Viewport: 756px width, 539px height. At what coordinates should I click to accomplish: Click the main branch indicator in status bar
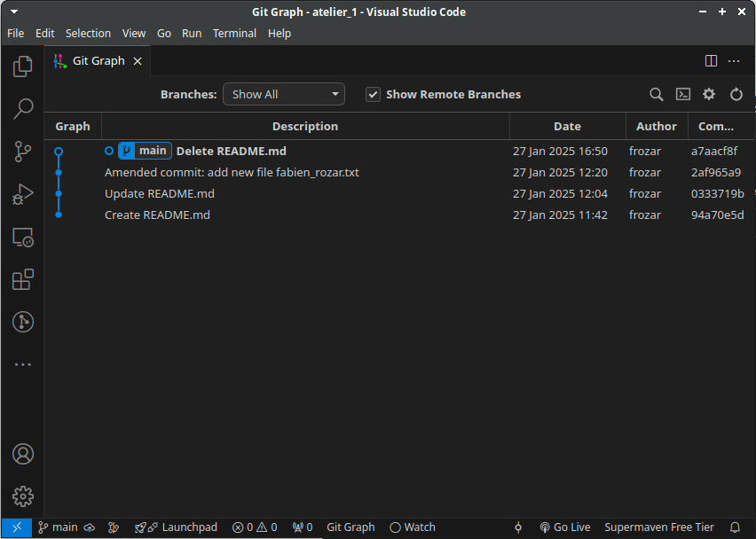click(58, 527)
